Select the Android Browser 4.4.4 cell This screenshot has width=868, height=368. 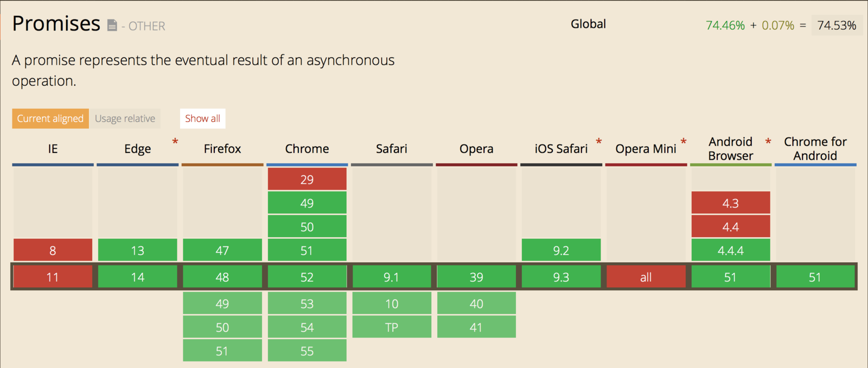point(731,250)
